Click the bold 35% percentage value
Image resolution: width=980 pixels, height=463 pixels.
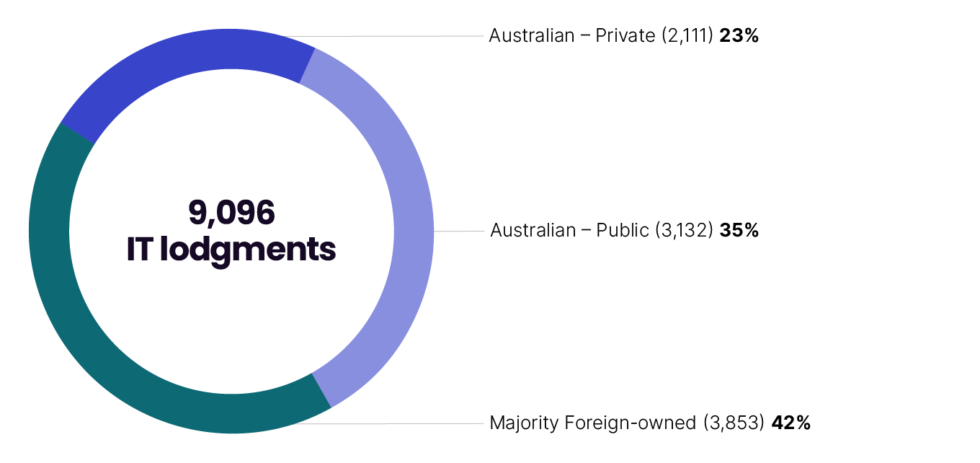[x=739, y=231]
